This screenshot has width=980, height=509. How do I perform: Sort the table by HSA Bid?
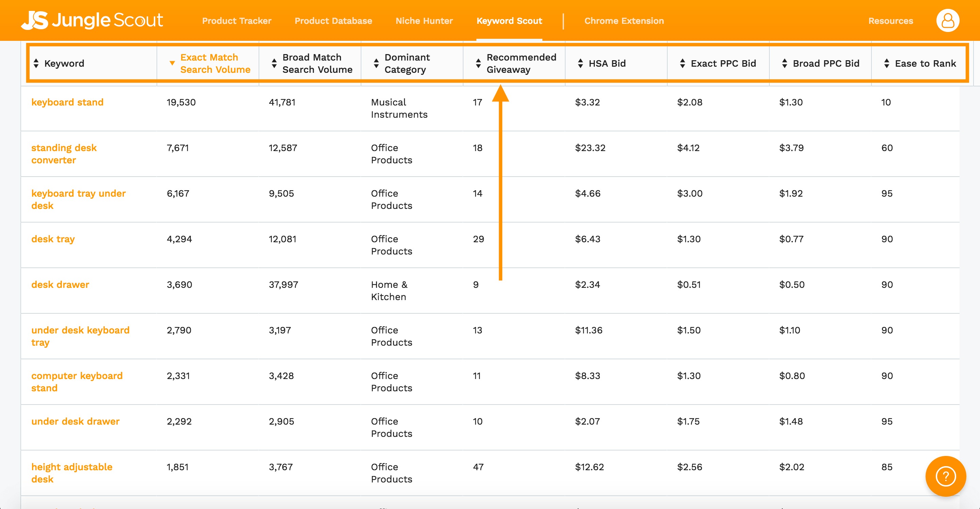pyautogui.click(x=581, y=63)
